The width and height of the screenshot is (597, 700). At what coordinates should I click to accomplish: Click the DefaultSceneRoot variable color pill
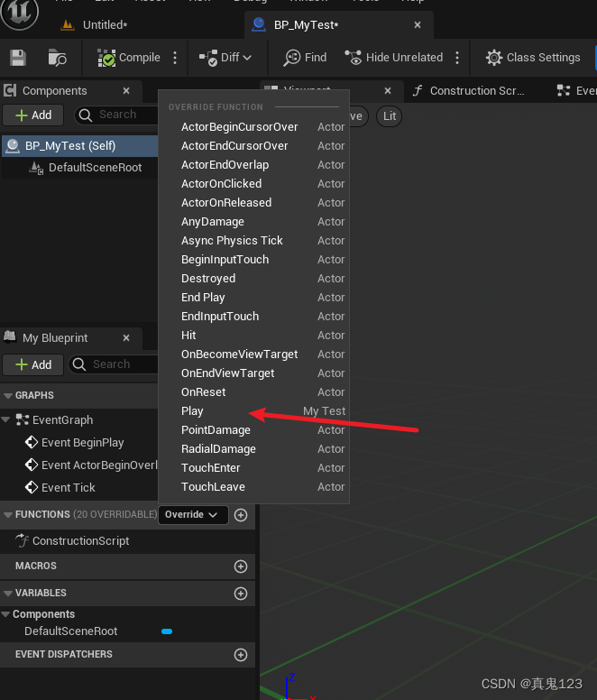167,631
